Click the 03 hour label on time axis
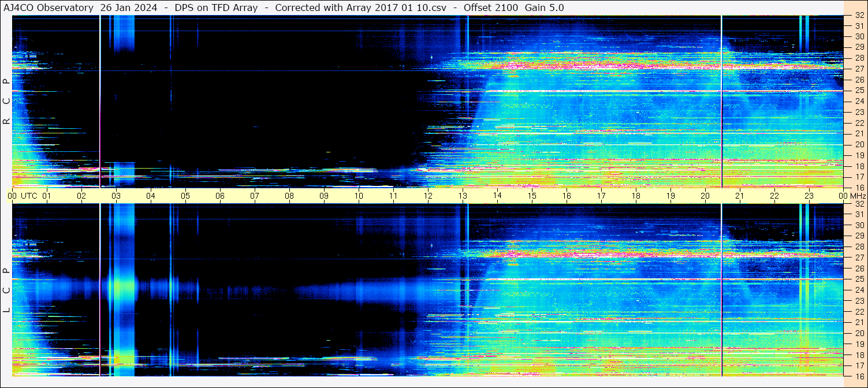Image resolution: width=868 pixels, height=388 pixels. (116, 196)
